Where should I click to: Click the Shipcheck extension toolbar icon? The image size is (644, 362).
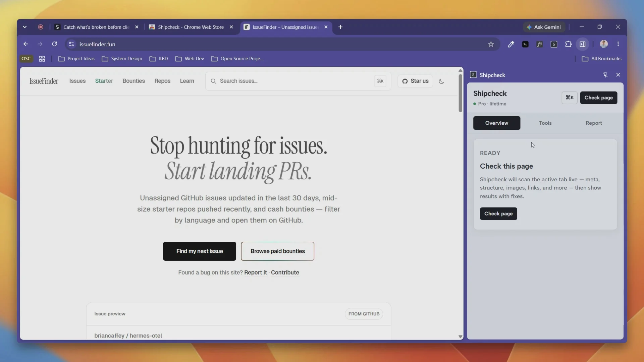click(x=554, y=44)
